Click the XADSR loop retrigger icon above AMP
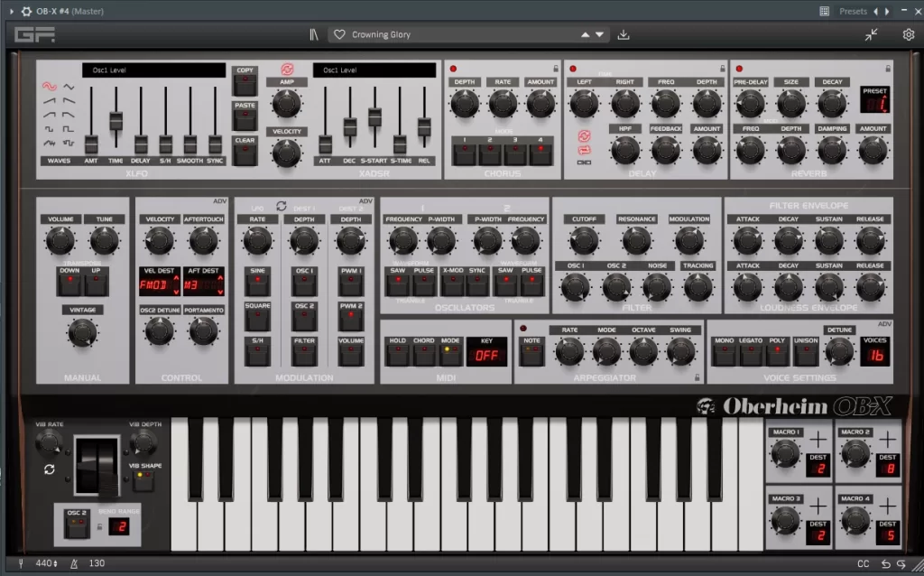This screenshot has height=576, width=924. pyautogui.click(x=287, y=70)
